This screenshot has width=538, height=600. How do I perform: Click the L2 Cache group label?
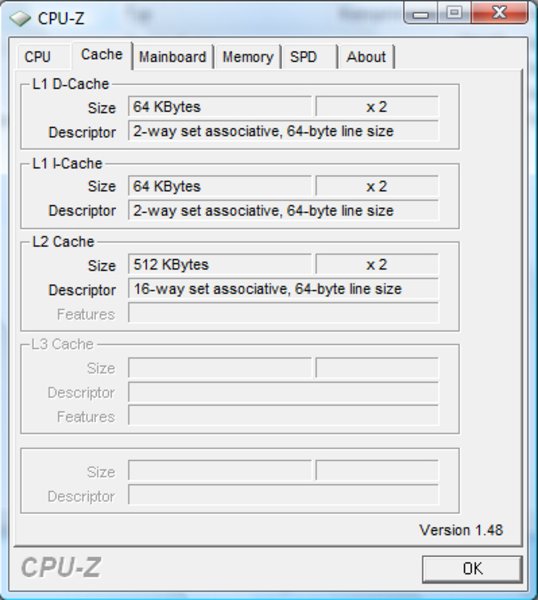tap(63, 242)
